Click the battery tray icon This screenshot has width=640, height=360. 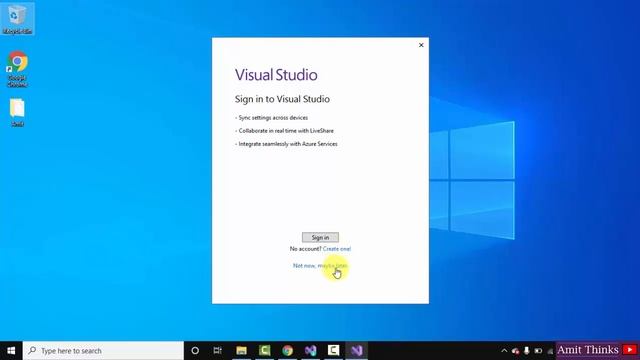538,351
